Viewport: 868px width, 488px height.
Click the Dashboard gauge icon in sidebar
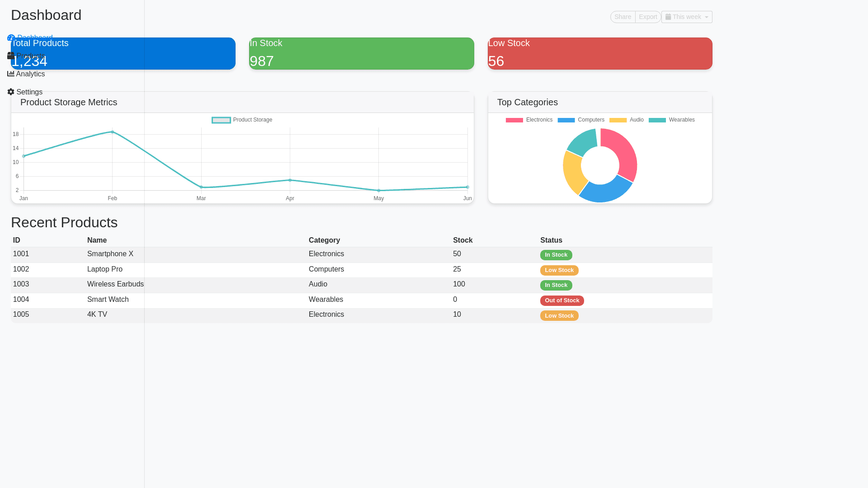click(10, 37)
